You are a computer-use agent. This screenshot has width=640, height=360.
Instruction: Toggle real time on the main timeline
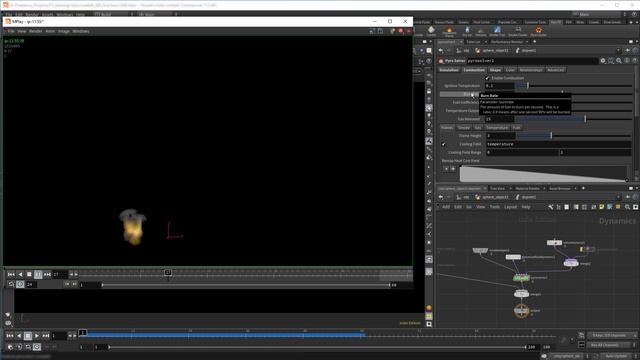37,347
